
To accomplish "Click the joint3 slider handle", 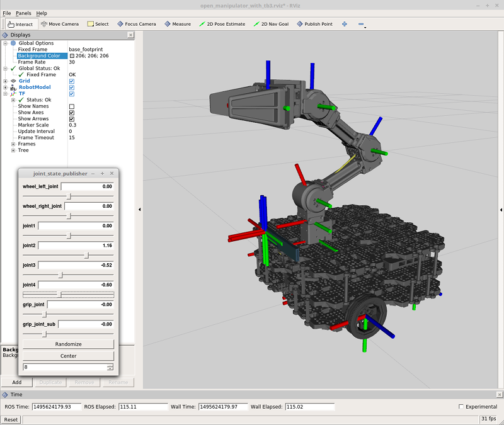I will point(60,275).
